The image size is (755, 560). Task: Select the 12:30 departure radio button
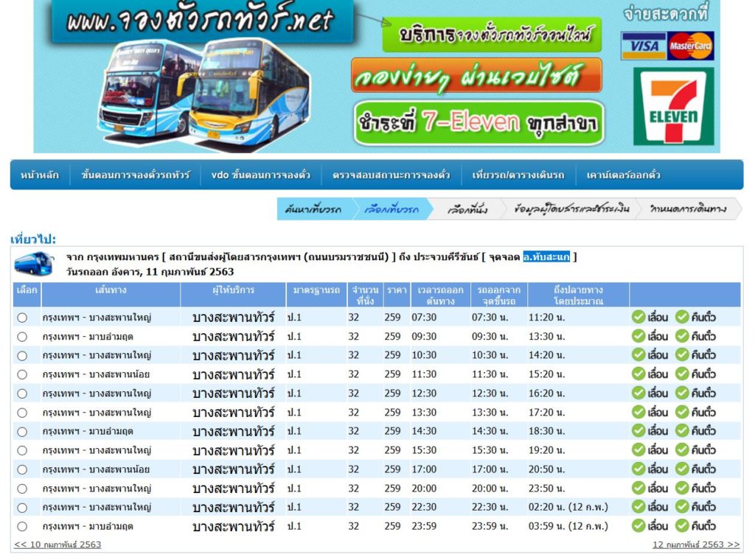(x=22, y=393)
